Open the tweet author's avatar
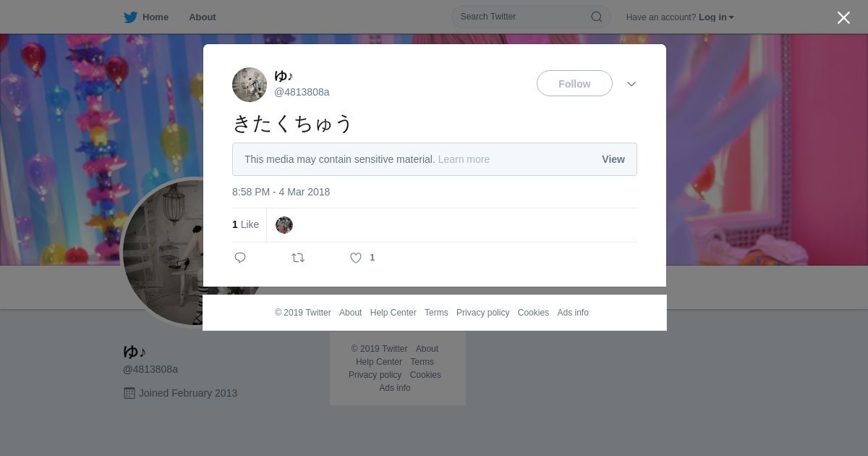Viewport: 868px width, 456px height. pyautogui.click(x=250, y=85)
